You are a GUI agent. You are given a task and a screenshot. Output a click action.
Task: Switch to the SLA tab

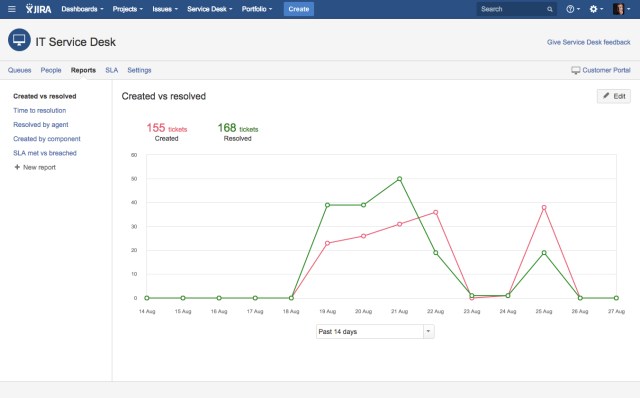111,70
